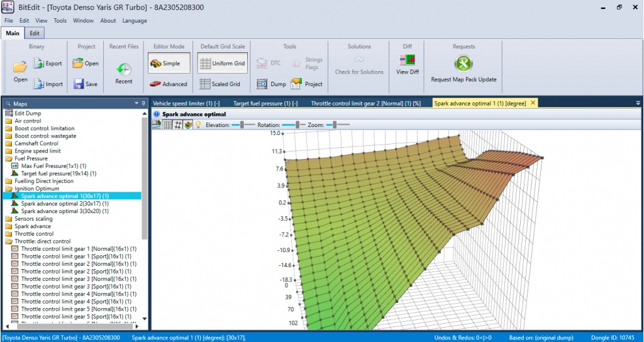Adjust the Elevation slider

(243, 124)
